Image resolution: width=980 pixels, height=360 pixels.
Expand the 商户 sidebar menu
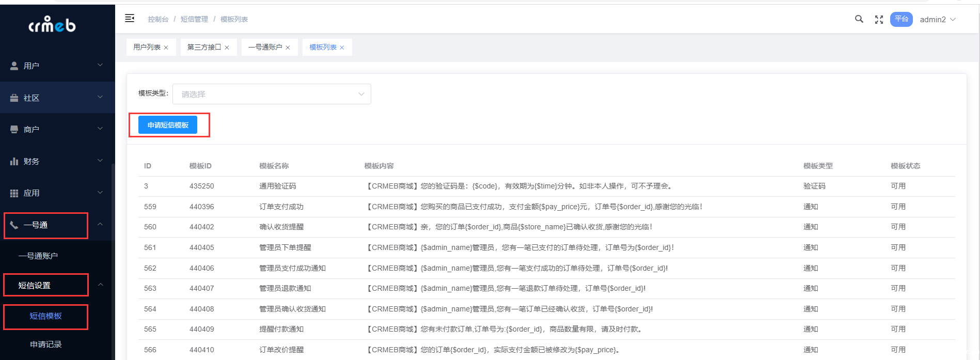57,129
